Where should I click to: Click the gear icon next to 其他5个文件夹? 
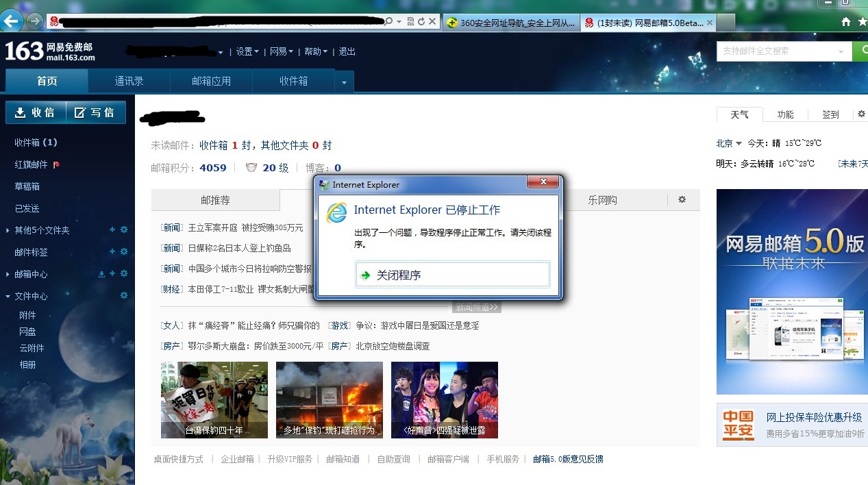click(124, 229)
